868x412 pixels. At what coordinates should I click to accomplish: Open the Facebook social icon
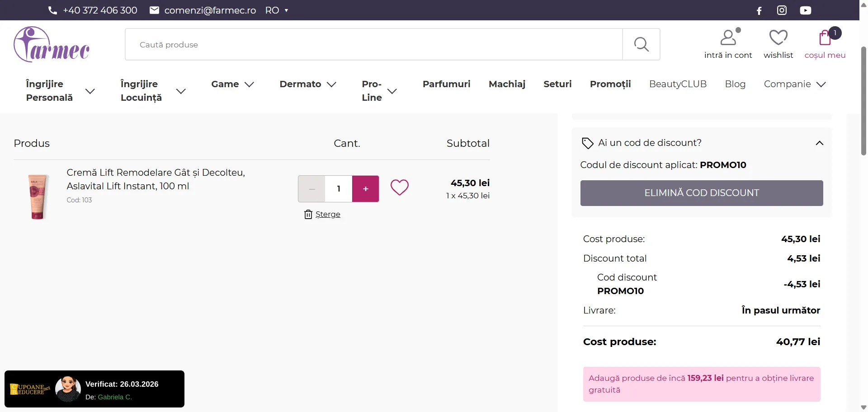click(759, 10)
